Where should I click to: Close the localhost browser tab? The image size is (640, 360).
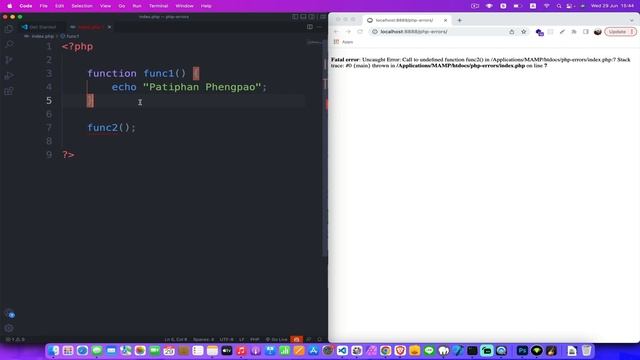[x=445, y=20]
